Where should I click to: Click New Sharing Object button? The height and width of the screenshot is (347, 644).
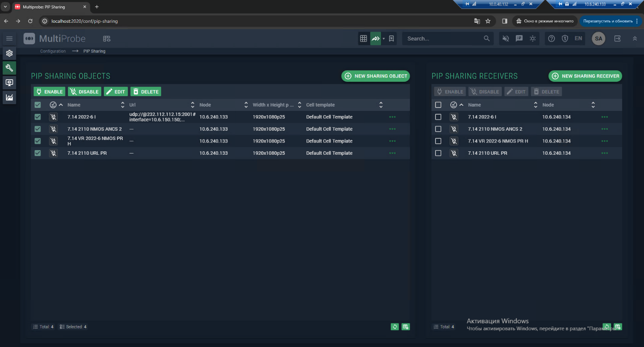376,76
